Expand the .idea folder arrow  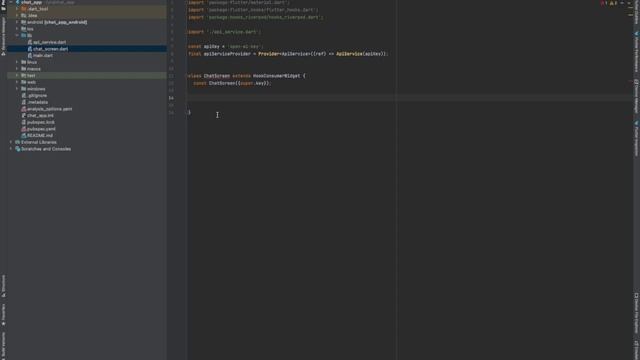pos(17,16)
